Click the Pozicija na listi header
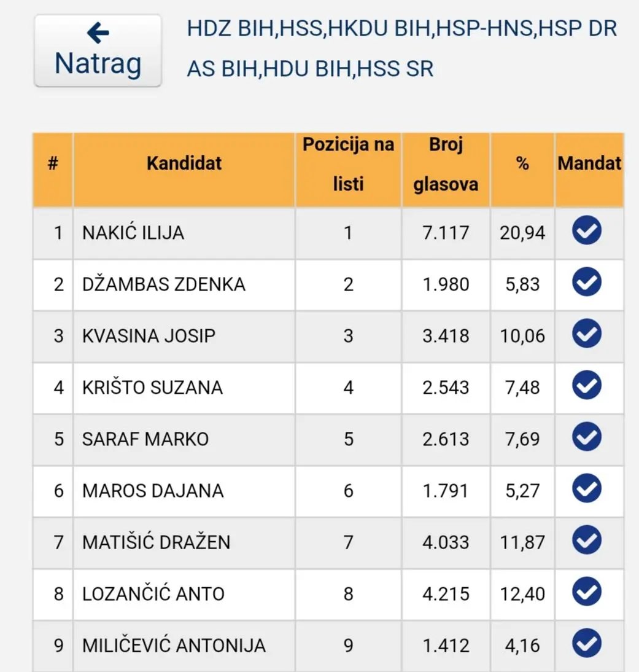639x672 pixels. click(348, 165)
